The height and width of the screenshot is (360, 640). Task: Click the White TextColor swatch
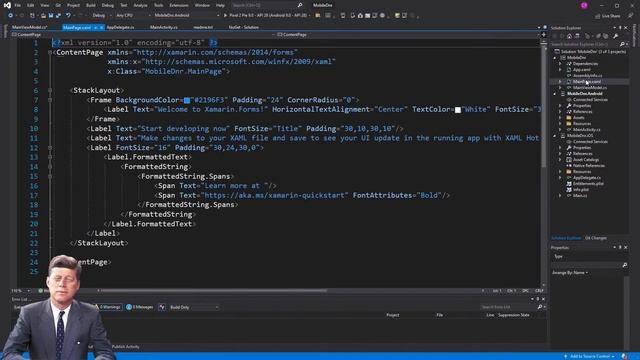click(458, 110)
